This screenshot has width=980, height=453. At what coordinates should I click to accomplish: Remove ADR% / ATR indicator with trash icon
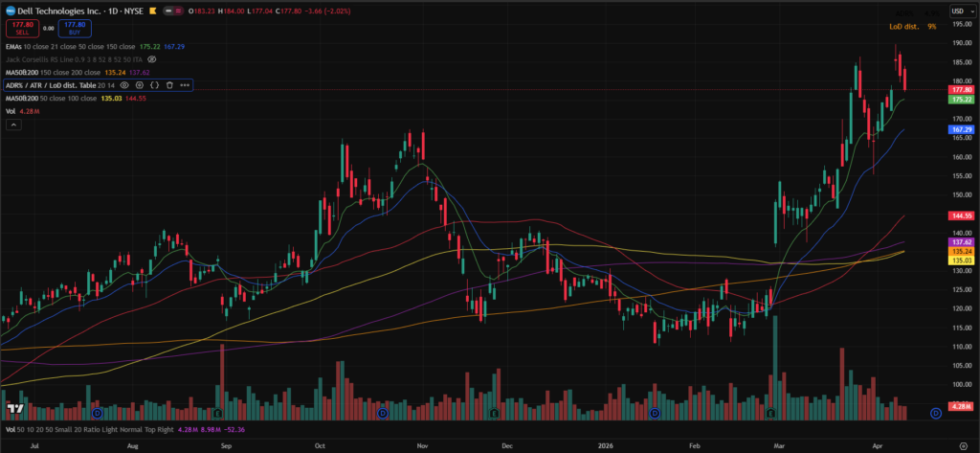pos(169,85)
